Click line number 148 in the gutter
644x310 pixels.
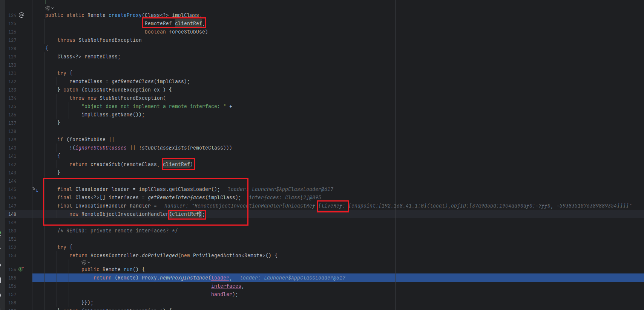click(x=12, y=214)
